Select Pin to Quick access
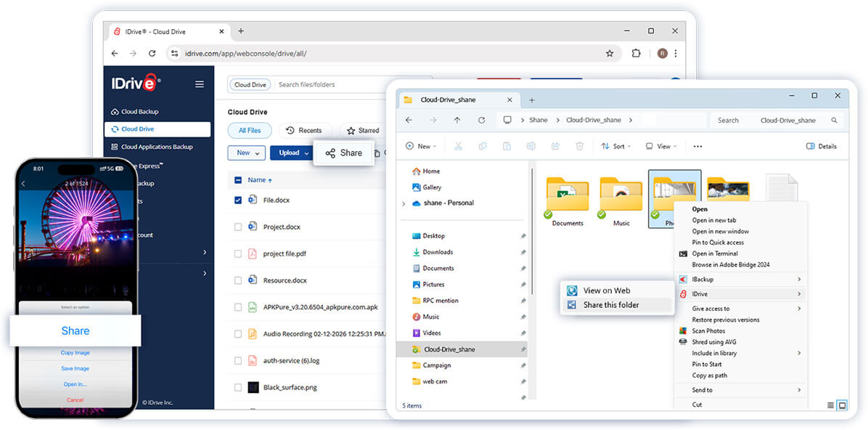868x430 pixels. point(718,243)
